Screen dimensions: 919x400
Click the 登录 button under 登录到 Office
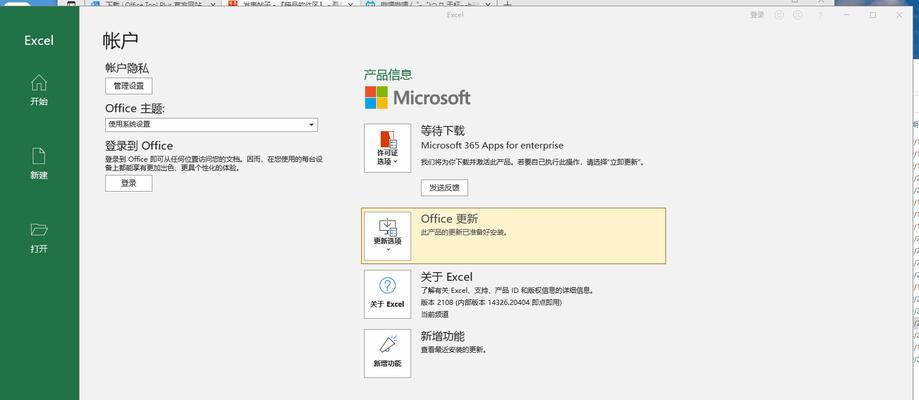tap(128, 184)
